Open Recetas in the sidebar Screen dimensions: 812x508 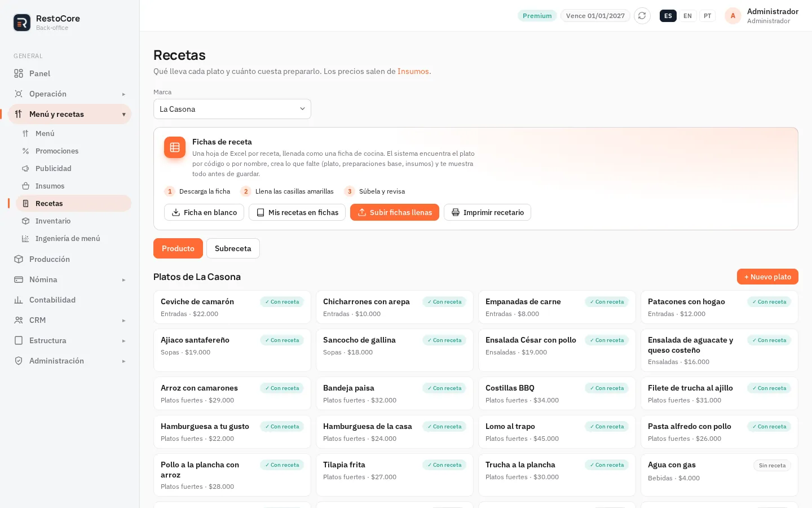(73, 203)
